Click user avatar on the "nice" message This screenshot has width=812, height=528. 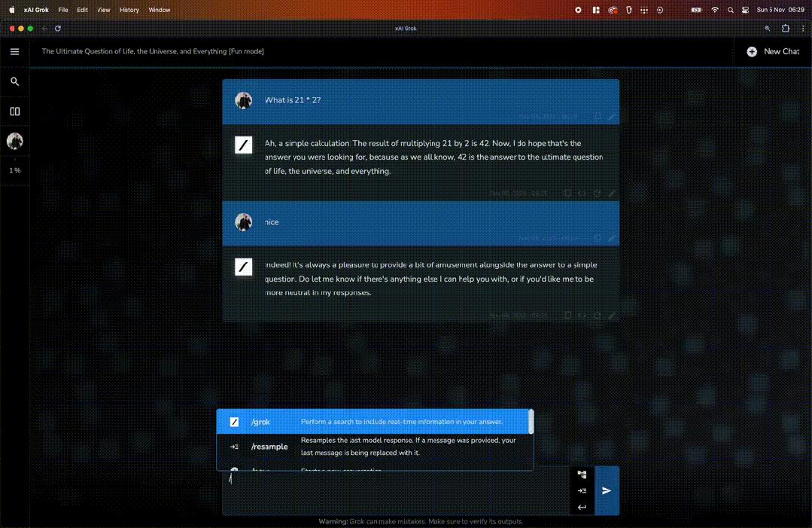coord(243,221)
